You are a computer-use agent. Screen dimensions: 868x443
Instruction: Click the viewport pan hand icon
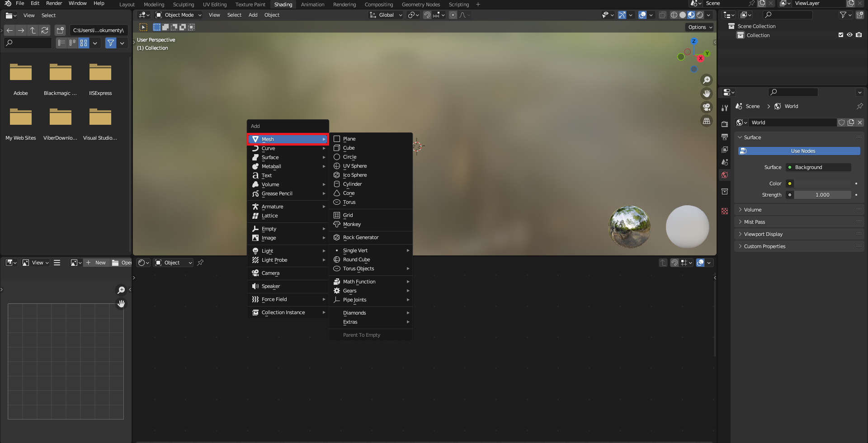click(x=706, y=94)
